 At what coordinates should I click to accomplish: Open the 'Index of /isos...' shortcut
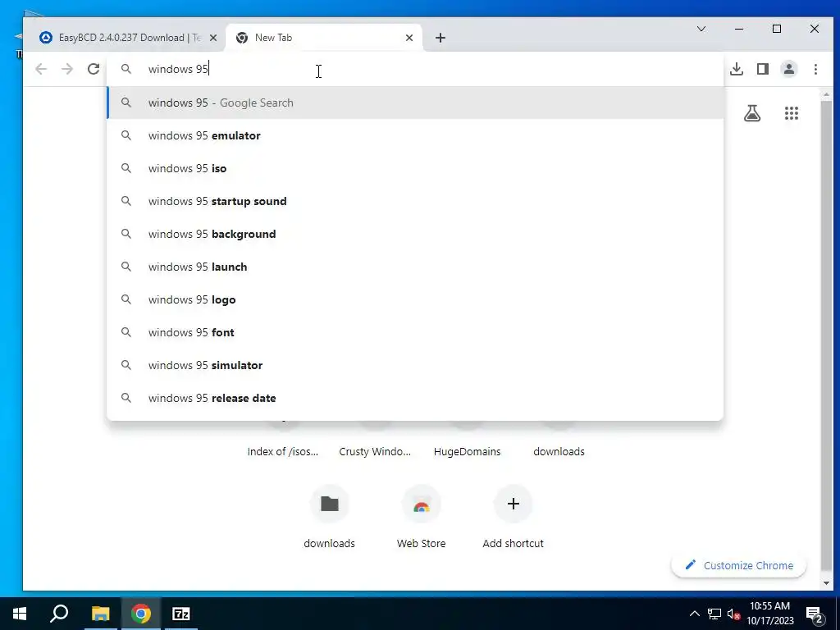click(283, 451)
